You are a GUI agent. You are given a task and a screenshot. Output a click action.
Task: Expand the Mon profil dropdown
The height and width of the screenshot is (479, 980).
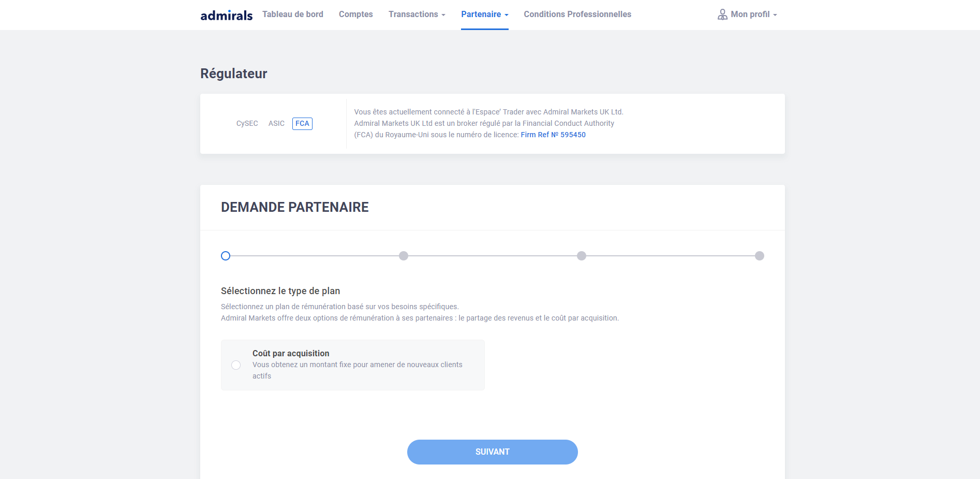[x=753, y=14]
